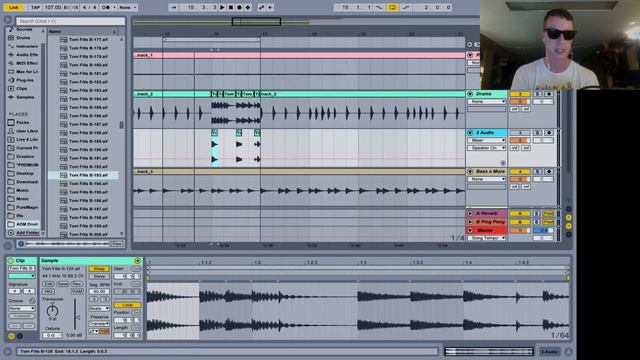Open Desktop folder under Places
The image size is (640, 360).
[25, 173]
